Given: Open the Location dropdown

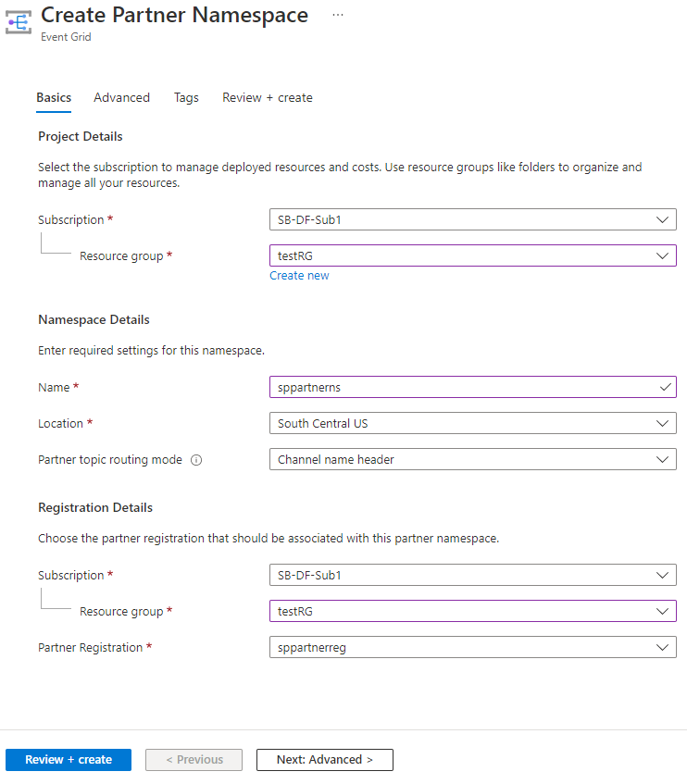Looking at the screenshot, I should tap(663, 423).
